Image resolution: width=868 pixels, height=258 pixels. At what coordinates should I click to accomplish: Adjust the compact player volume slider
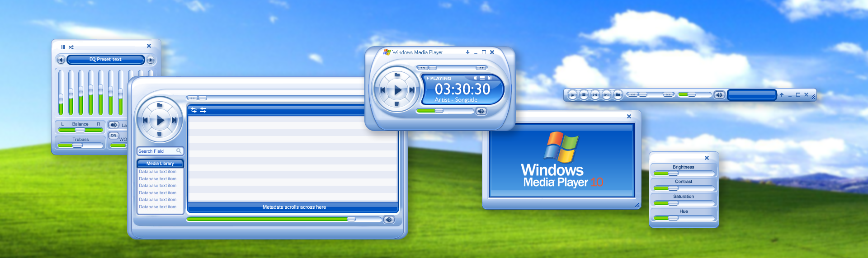(x=444, y=111)
